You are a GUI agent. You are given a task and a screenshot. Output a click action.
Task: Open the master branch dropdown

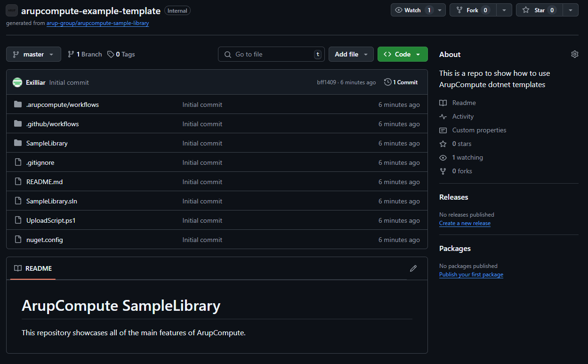(x=33, y=54)
